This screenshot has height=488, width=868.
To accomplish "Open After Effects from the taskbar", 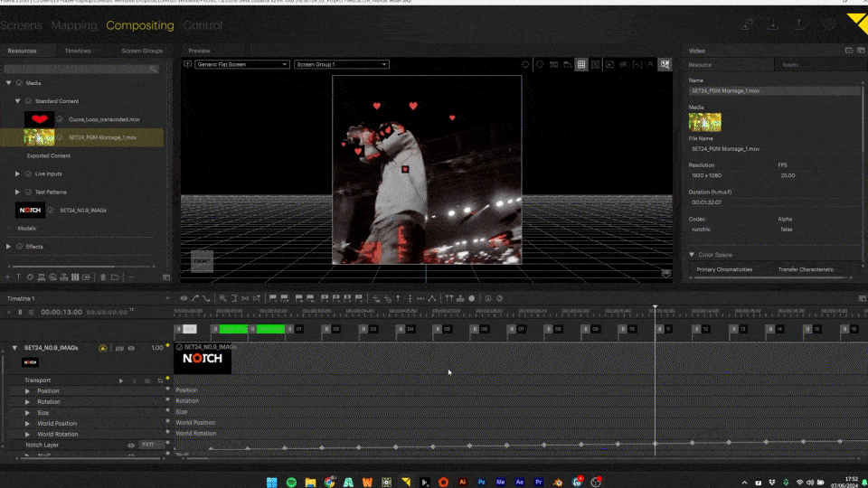I will (519, 483).
